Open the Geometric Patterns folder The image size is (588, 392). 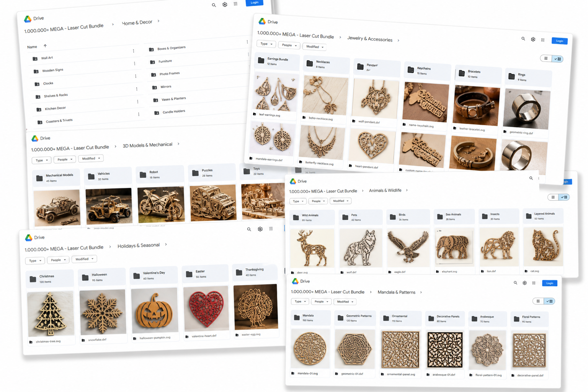tap(355, 318)
